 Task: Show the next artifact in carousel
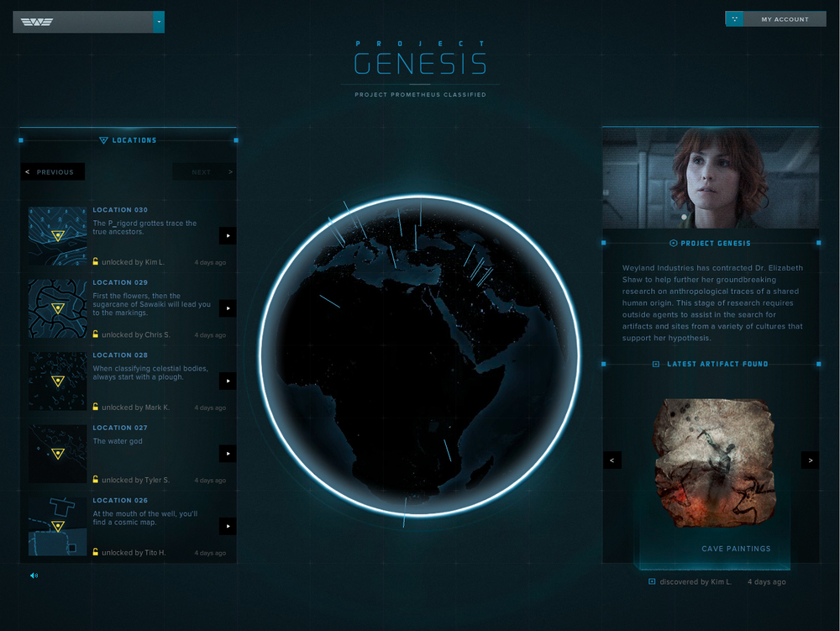[x=809, y=460]
